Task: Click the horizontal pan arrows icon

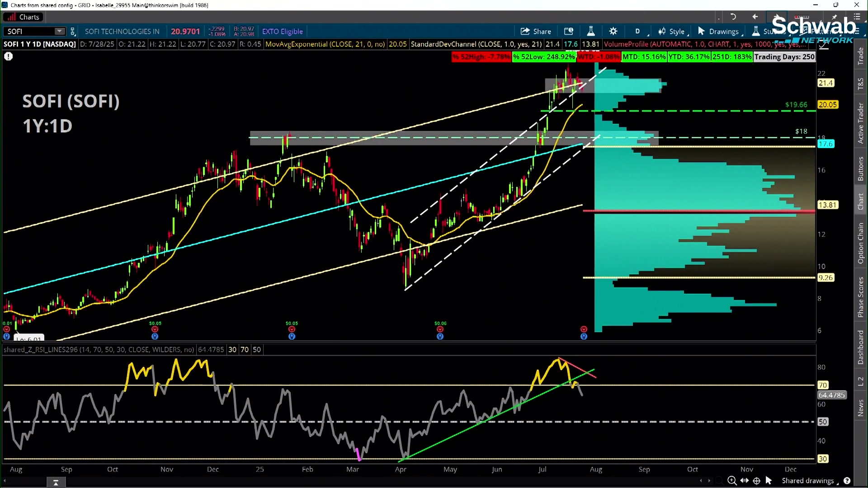Action: [745, 481]
